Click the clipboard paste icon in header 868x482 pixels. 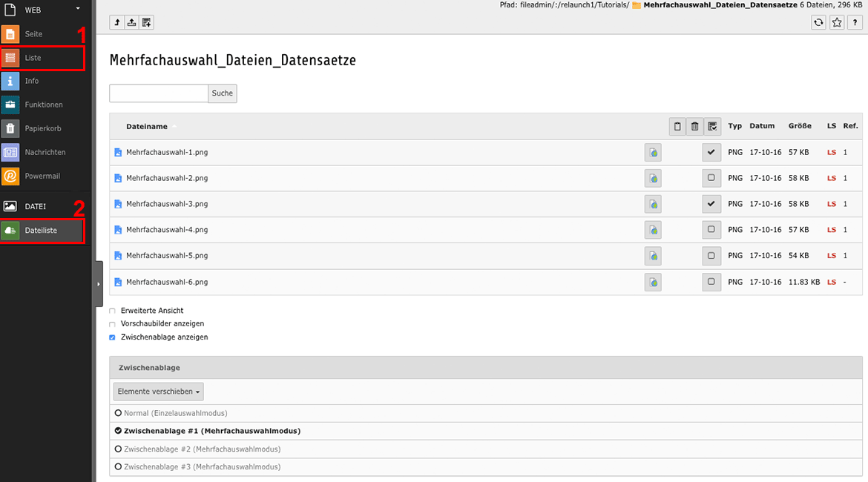point(677,127)
